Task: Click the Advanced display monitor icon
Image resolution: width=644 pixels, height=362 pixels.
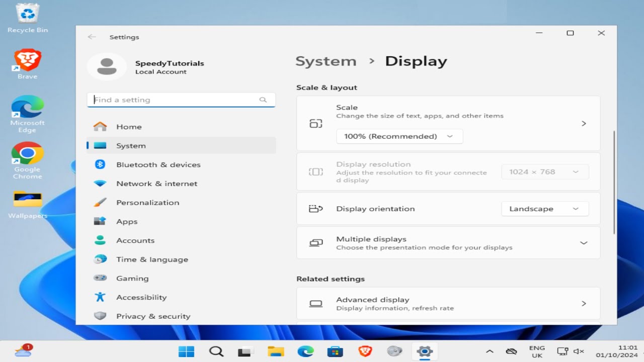Action: coord(315,303)
